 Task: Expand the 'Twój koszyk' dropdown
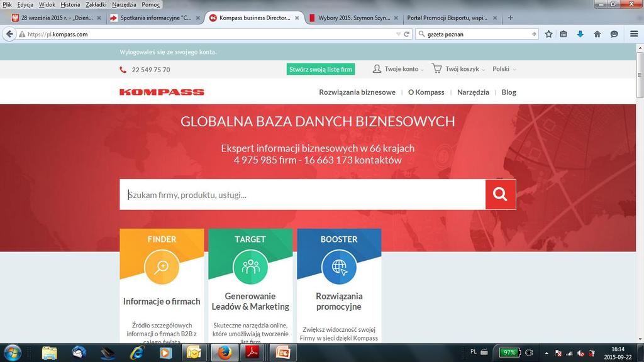point(458,69)
